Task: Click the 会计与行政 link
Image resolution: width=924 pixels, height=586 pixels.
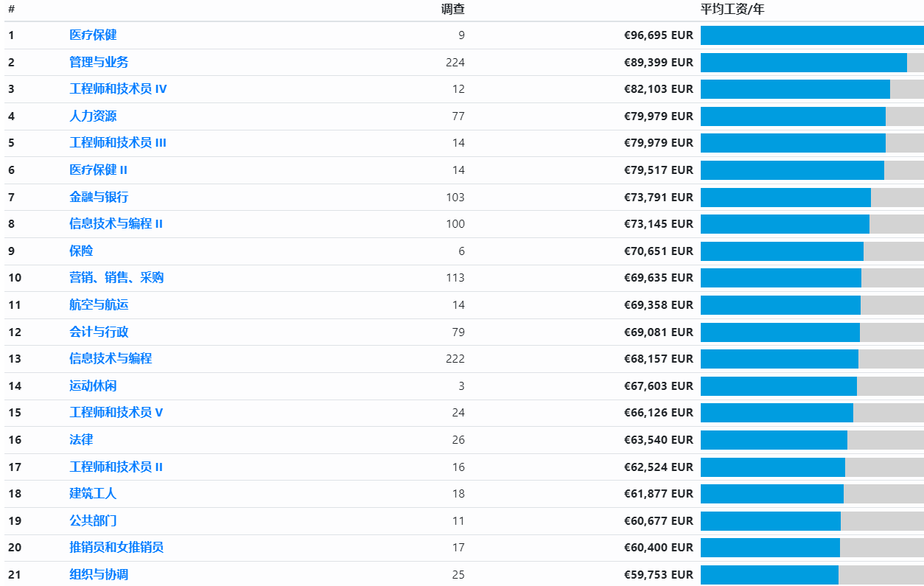Action: coord(99,332)
